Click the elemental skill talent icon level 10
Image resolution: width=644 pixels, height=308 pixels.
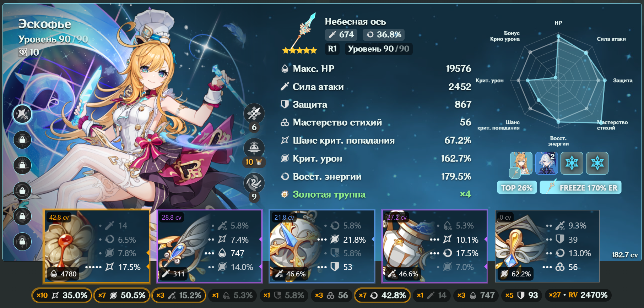254,148
